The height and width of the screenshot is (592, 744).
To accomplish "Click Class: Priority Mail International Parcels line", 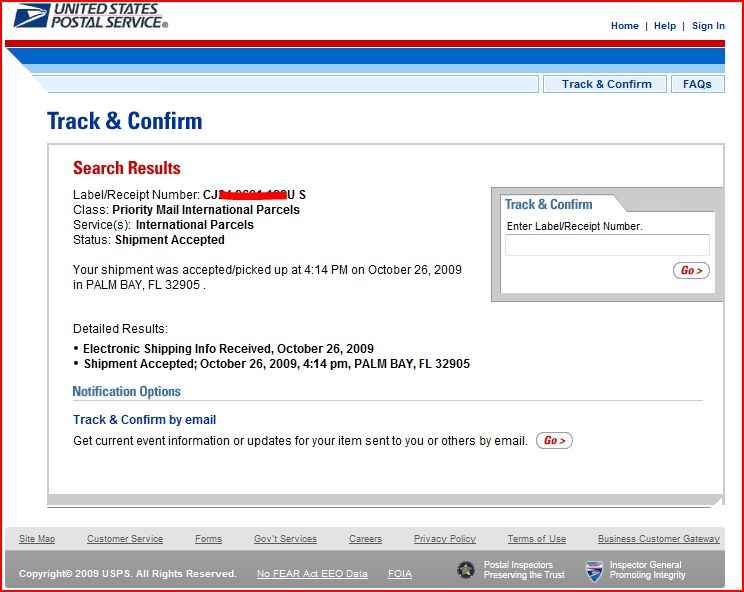I will [186, 210].
